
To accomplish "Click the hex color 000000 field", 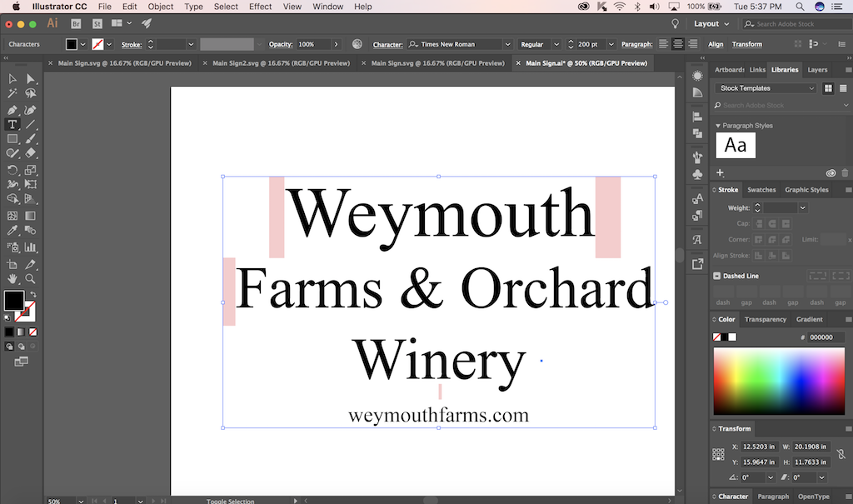I will 826,337.
